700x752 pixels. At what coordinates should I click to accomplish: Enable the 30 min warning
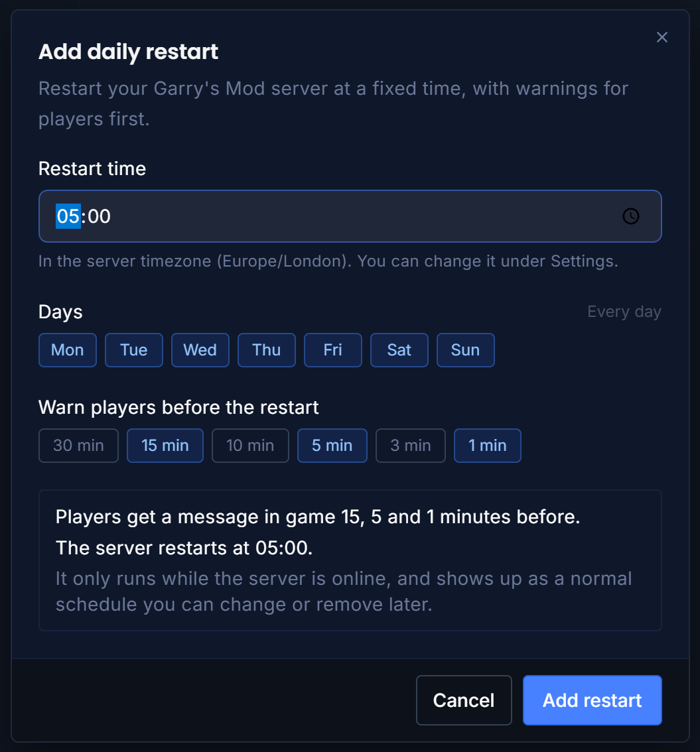(x=79, y=446)
